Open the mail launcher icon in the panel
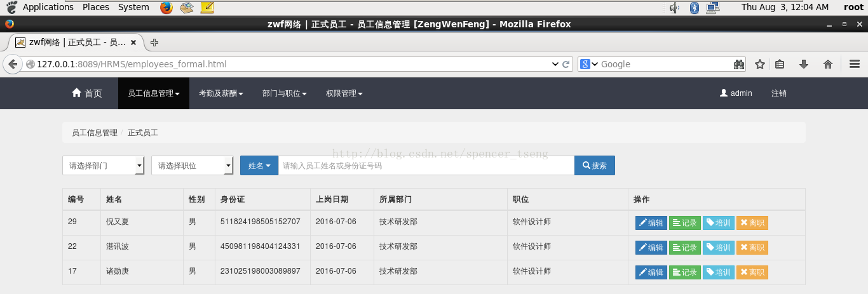The height and width of the screenshot is (294, 868). point(186,8)
